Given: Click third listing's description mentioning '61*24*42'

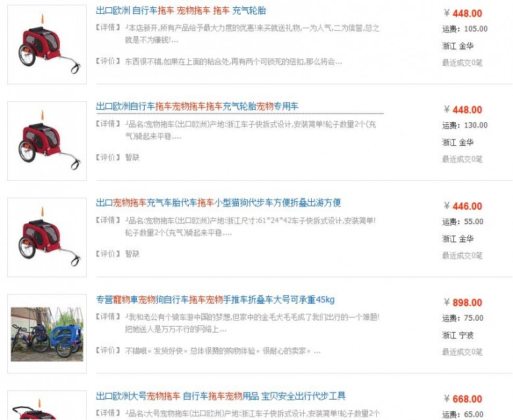Looking at the screenshot, I should [x=251, y=227].
